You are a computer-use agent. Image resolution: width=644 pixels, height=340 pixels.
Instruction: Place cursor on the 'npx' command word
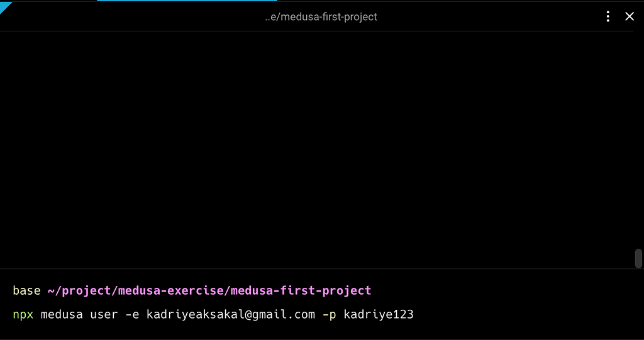23,315
